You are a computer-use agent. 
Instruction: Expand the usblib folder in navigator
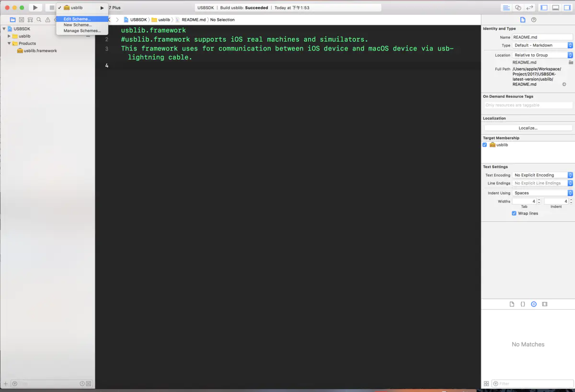(x=9, y=36)
